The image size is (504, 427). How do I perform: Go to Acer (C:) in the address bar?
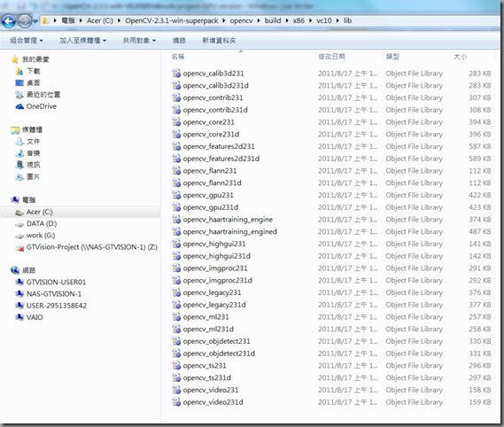pos(100,20)
